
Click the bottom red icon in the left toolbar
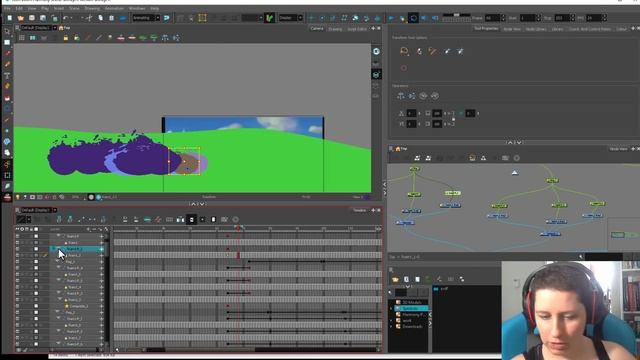coord(7,198)
